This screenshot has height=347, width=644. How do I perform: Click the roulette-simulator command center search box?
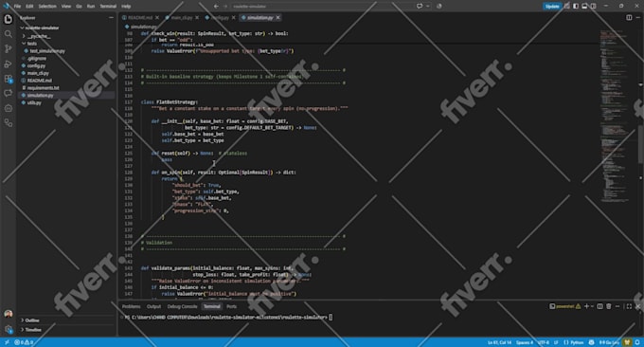pos(322,7)
